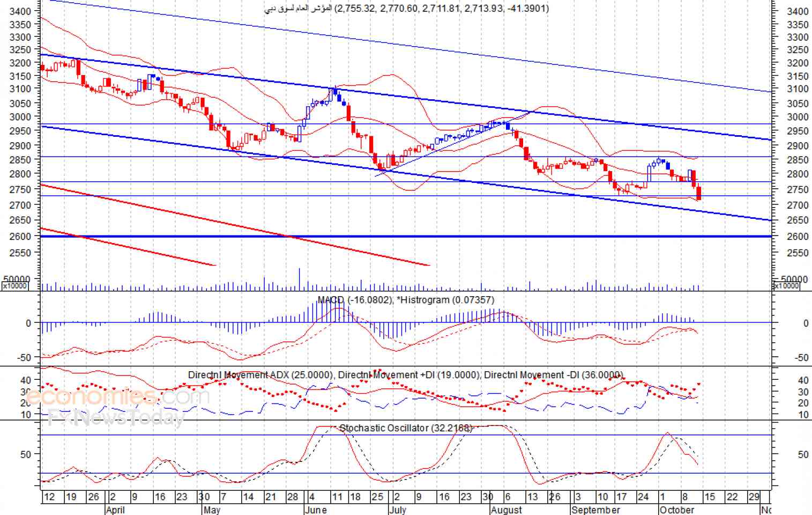Click the September month label
The image size is (812, 515).
(x=595, y=509)
